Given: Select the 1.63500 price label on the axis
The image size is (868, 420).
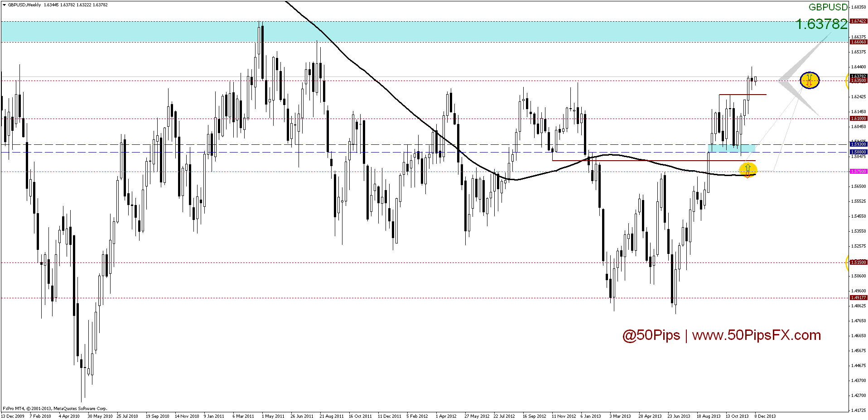Looking at the screenshot, I should coord(858,81).
